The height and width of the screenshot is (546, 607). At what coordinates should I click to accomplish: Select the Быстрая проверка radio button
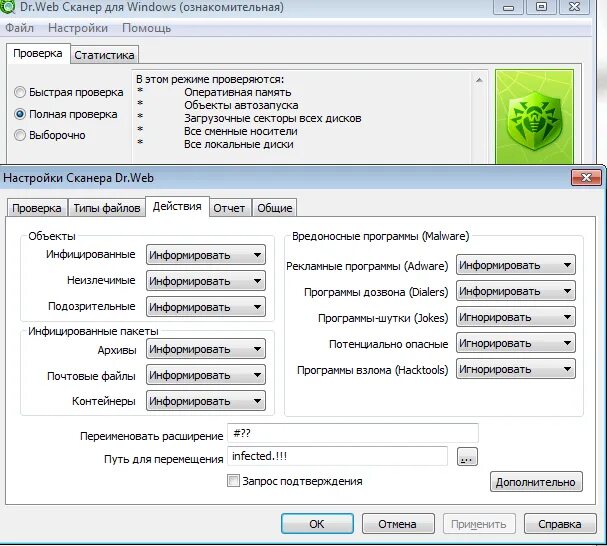20,92
